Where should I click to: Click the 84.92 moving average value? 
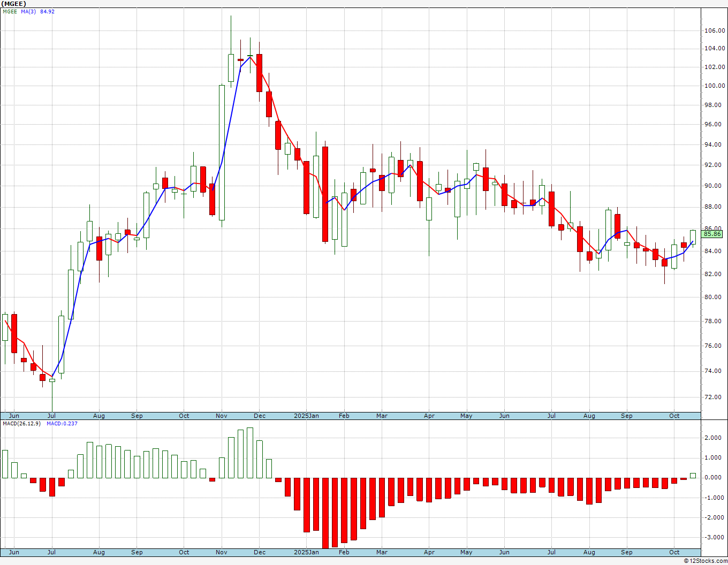[47, 11]
